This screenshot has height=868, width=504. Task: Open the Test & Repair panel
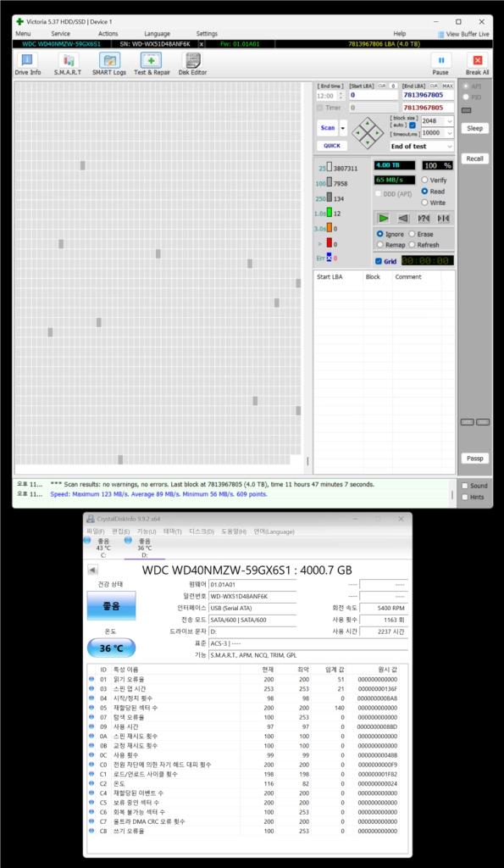152,64
